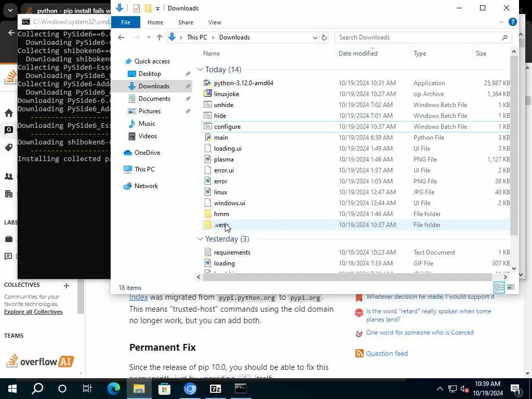Screen dimensions: 532x399
Task: Open Microsoft Store from taskbar
Action: click(x=164, y=389)
